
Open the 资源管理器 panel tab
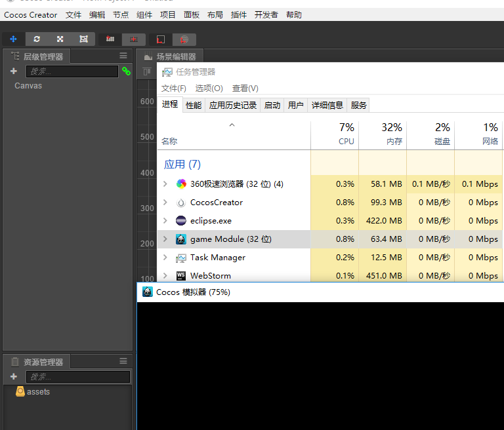pyautogui.click(x=37, y=362)
